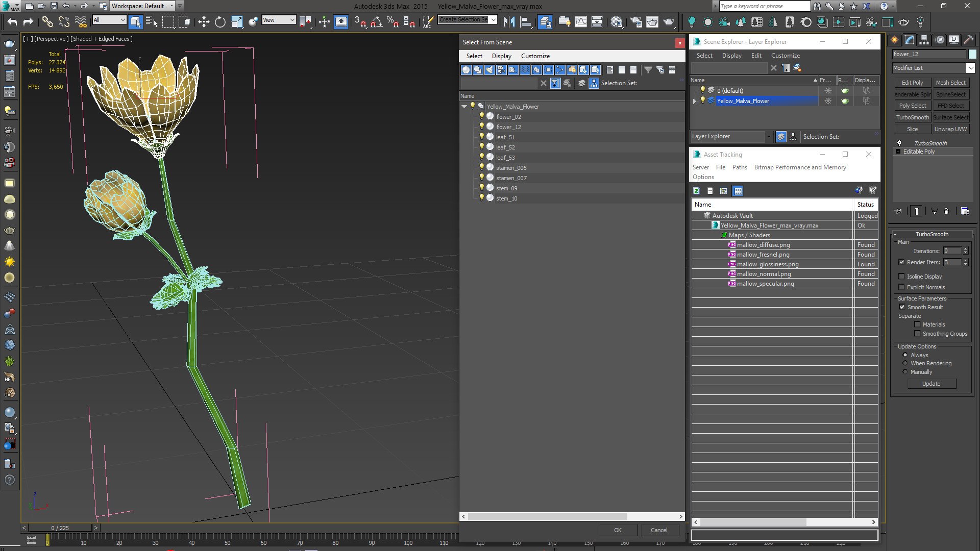Open the Mirror tool
The image size is (980, 551).
509,21
